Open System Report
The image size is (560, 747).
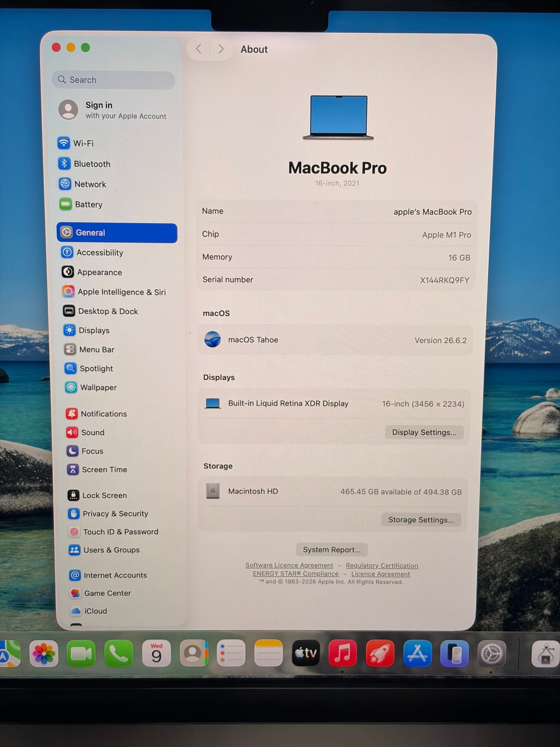pyautogui.click(x=332, y=550)
